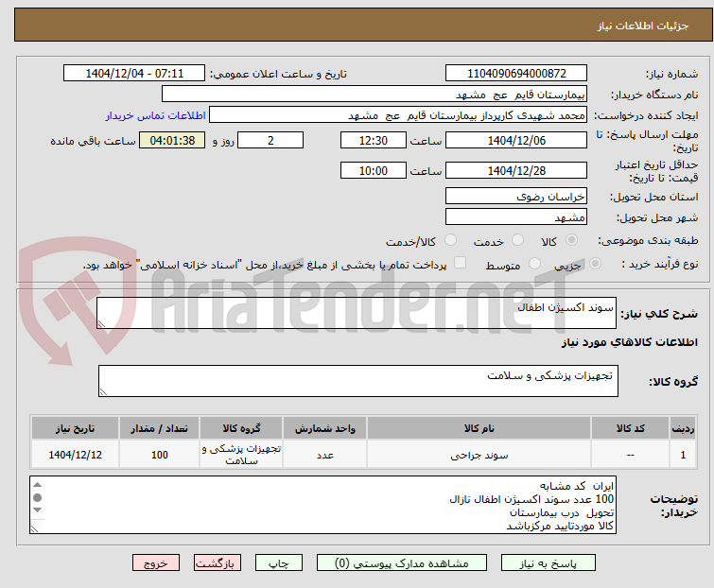Click the بازگشت back button
The height and width of the screenshot is (588, 714).
(218, 563)
